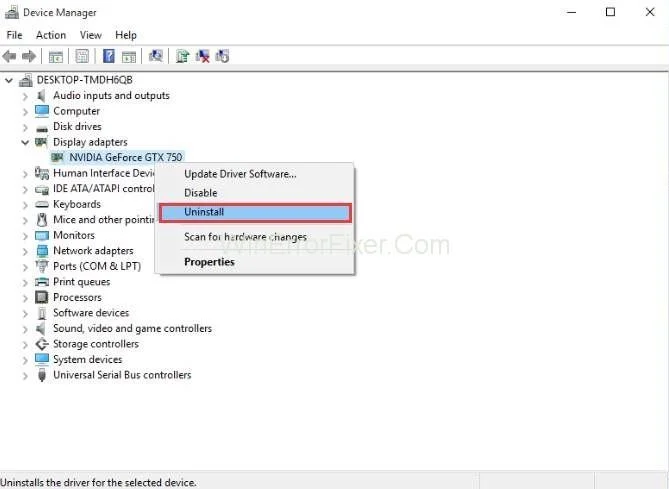This screenshot has height=489, width=669.
Task: Select the Print queues row text
Action: [81, 282]
